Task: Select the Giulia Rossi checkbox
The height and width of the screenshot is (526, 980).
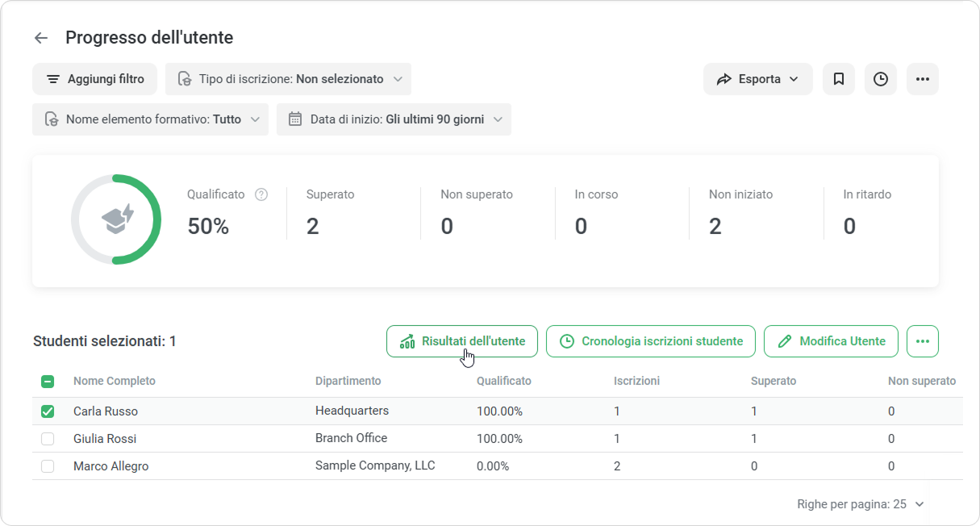Action: point(48,439)
